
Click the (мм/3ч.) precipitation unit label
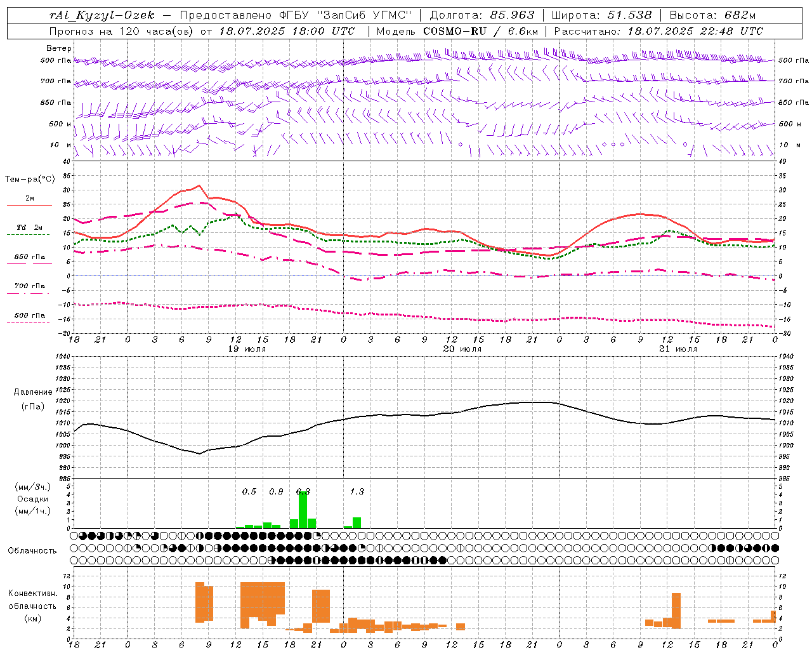[x=33, y=487]
